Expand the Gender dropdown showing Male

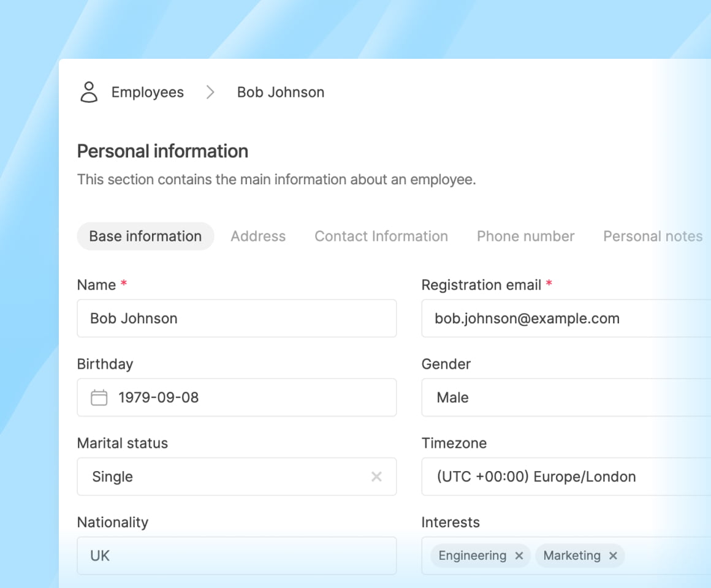coord(564,398)
